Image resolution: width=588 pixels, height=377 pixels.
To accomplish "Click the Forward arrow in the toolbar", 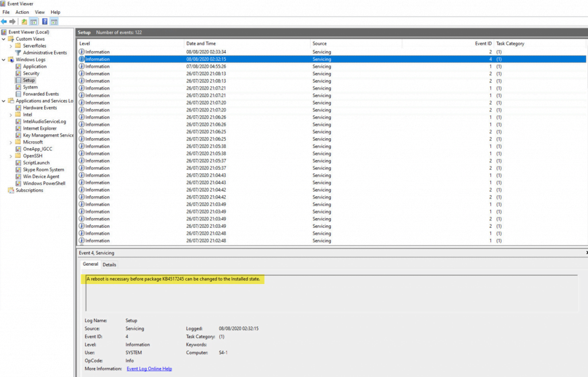I will [13, 22].
